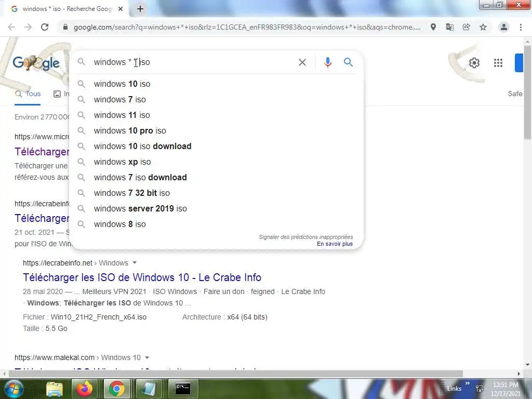Open Google settings gear icon
532x399 pixels.
coord(474,63)
